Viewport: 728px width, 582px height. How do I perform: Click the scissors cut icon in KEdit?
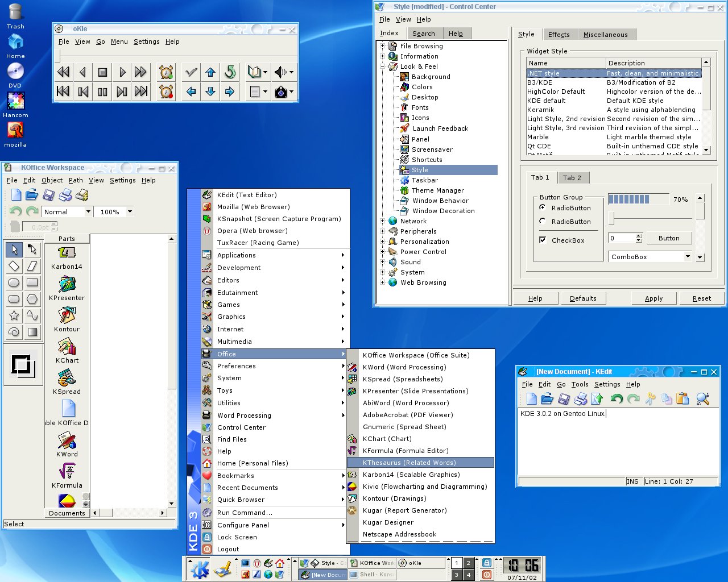(x=650, y=399)
